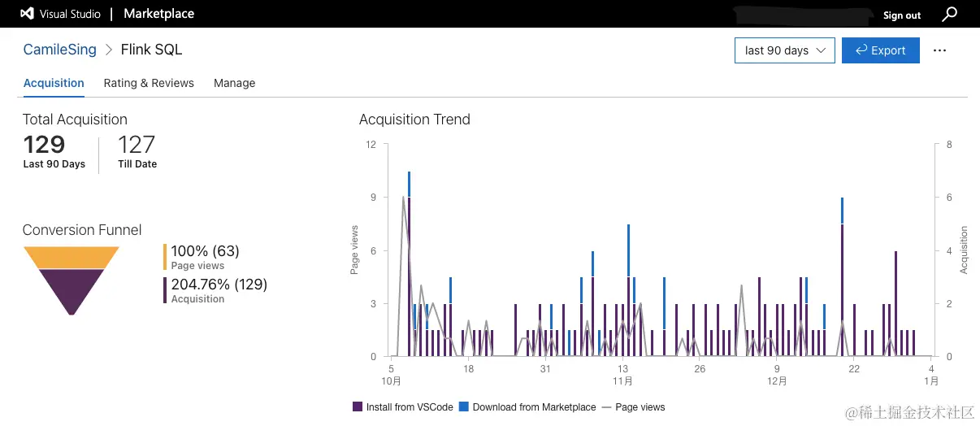This screenshot has width=980, height=426.
Task: Toggle Install from VSCode legend swatch
Action: [x=358, y=406]
